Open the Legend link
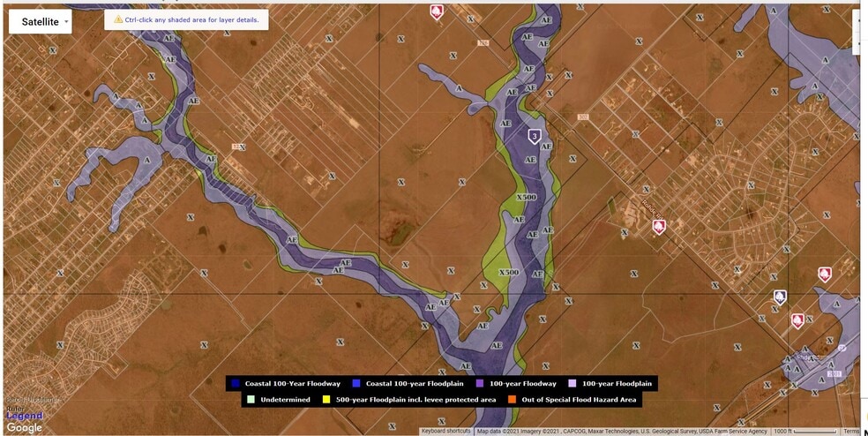 click(x=25, y=415)
